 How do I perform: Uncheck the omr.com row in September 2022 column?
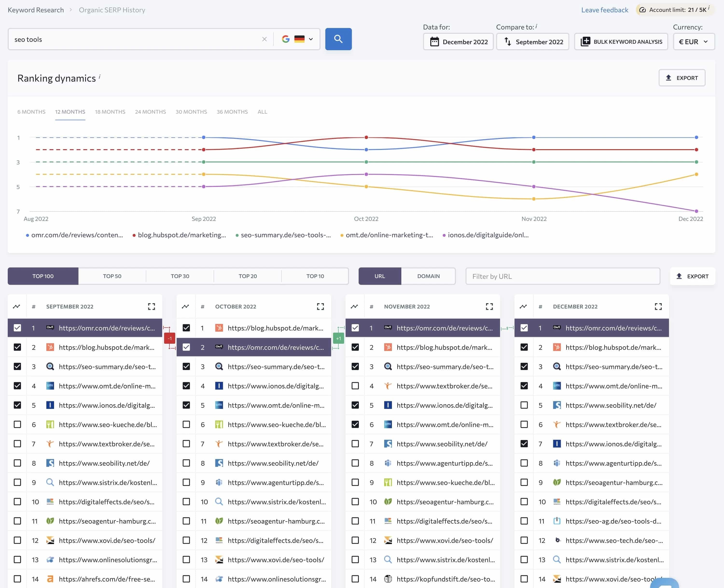point(17,328)
